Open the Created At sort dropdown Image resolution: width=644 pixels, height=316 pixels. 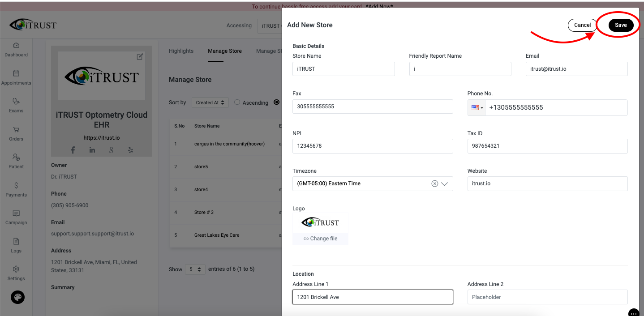pyautogui.click(x=210, y=102)
